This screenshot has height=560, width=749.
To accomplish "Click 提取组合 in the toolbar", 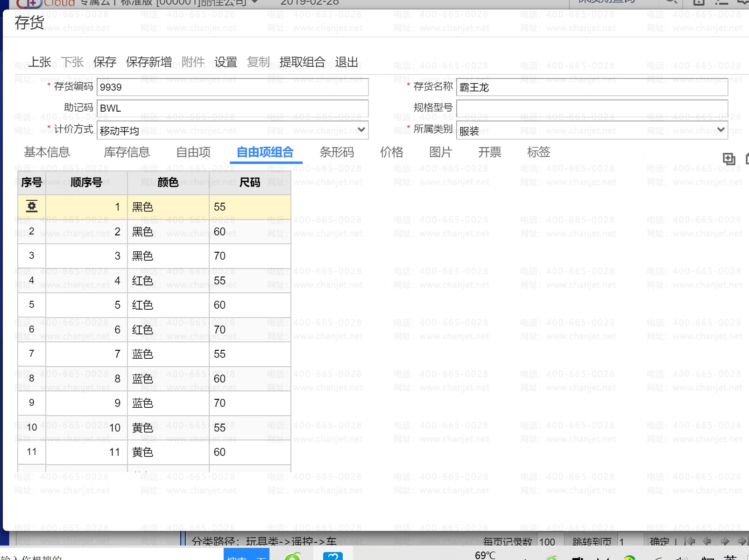I will pyautogui.click(x=302, y=62).
